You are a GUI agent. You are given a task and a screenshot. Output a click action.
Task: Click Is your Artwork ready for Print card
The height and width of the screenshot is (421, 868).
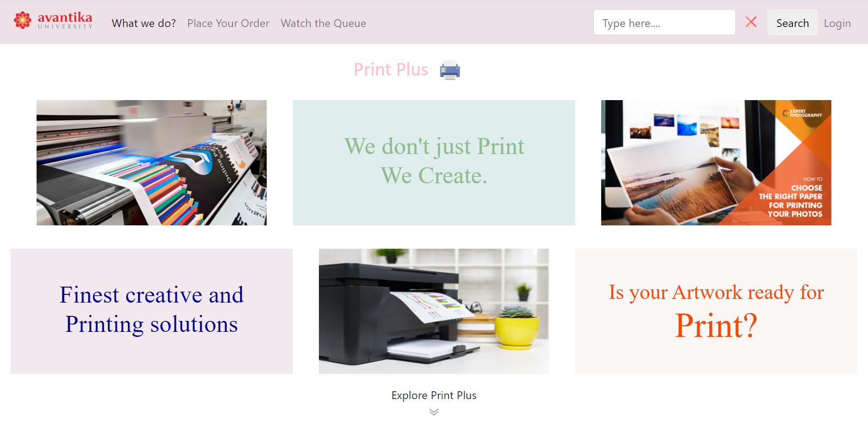pos(716,311)
